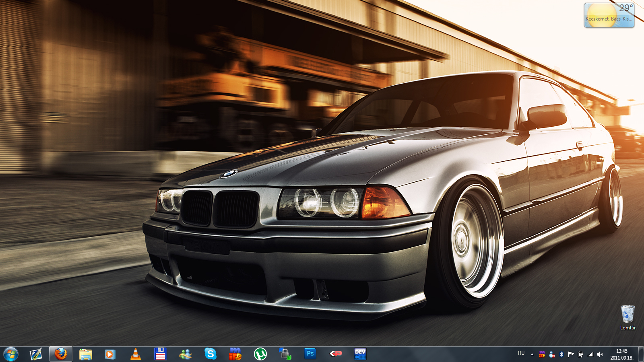
Task: Launch Photoshop from the taskbar
Action: pos(310,354)
